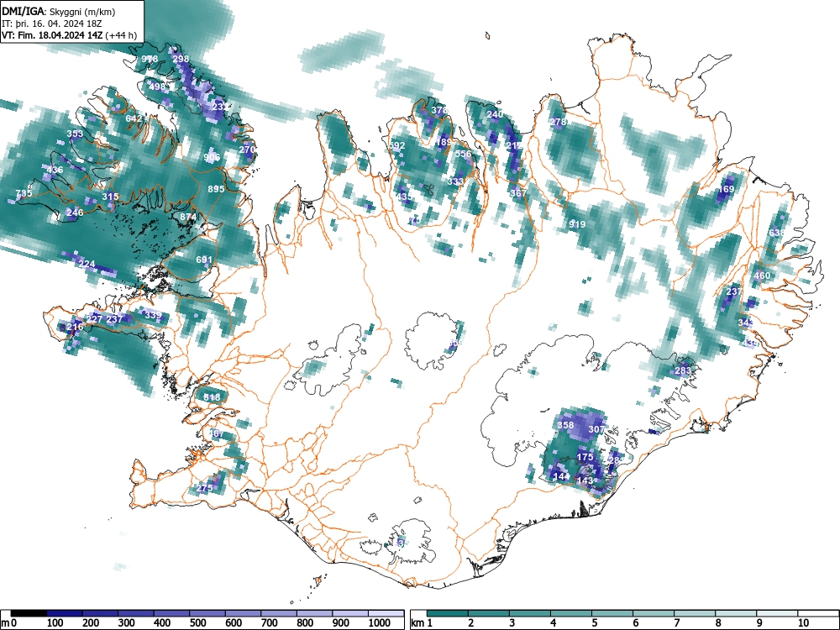Click the 874 visibility value

pyautogui.click(x=188, y=217)
